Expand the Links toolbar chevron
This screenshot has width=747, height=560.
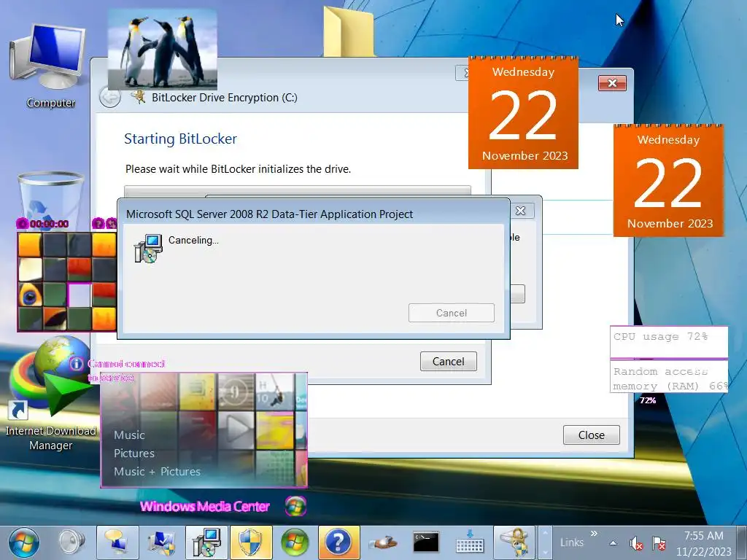pos(594,533)
